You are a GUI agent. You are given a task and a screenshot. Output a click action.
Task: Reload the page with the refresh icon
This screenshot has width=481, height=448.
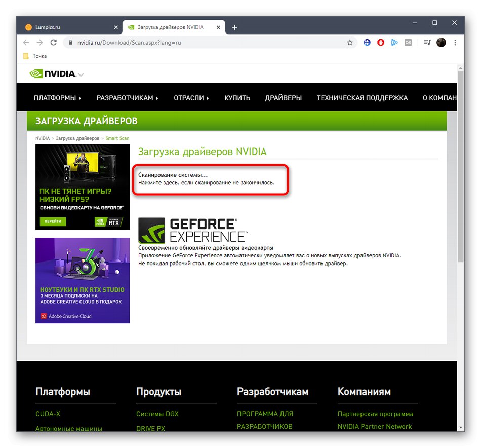[x=53, y=43]
